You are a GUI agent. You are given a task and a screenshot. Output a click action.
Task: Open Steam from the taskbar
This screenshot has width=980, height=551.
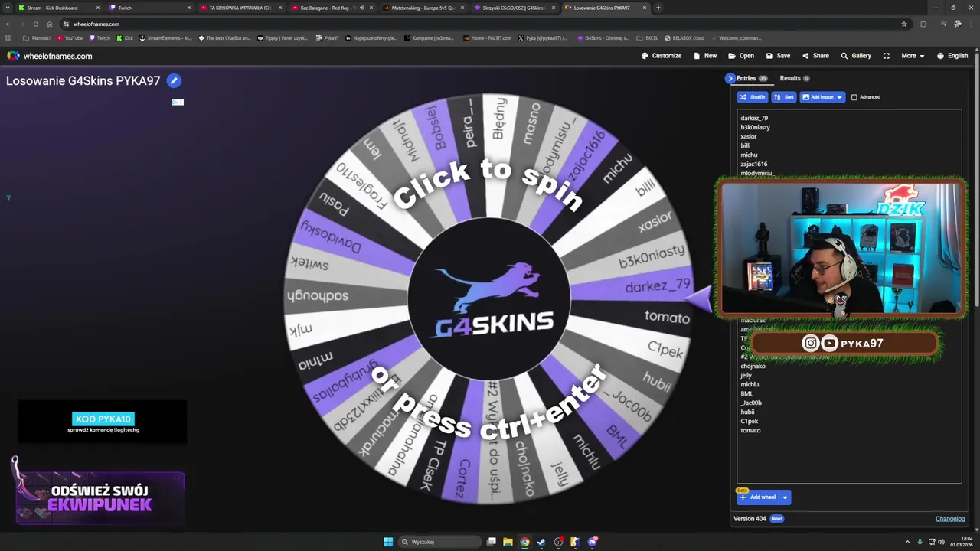pos(541,542)
